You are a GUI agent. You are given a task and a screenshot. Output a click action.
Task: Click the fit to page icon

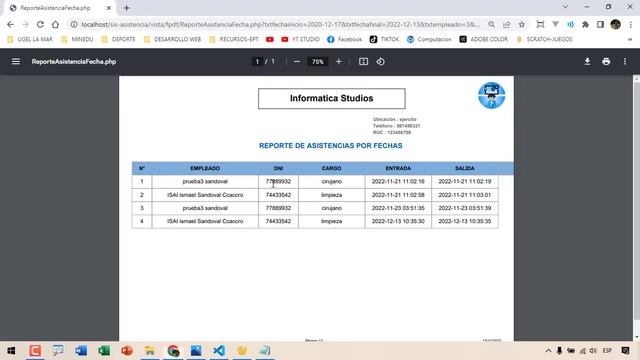point(363,62)
